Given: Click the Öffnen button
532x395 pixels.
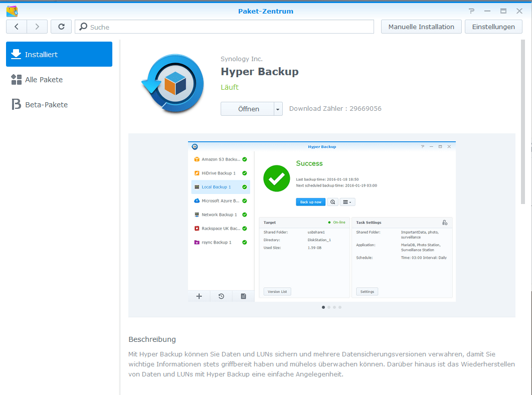Looking at the screenshot, I should tap(246, 109).
